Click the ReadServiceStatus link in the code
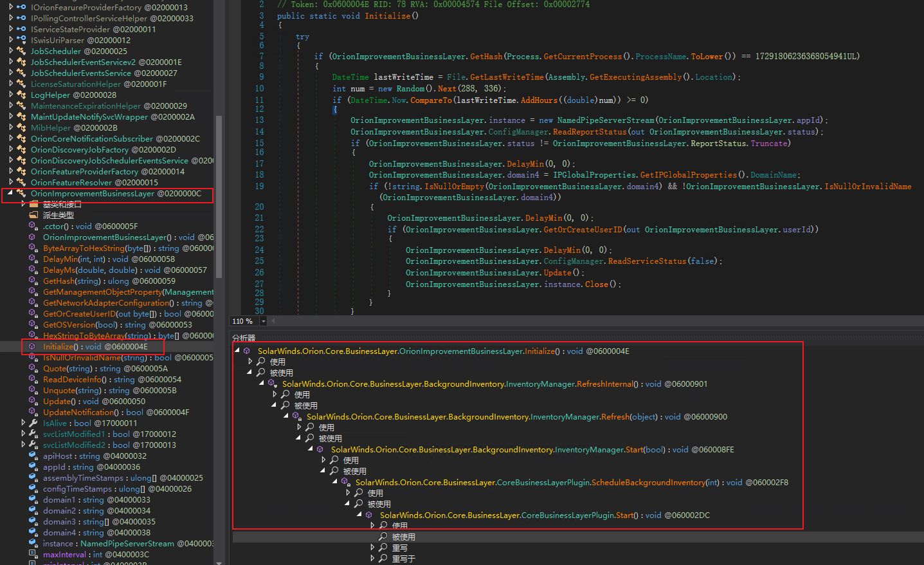Image resolution: width=924 pixels, height=565 pixels. (x=647, y=261)
